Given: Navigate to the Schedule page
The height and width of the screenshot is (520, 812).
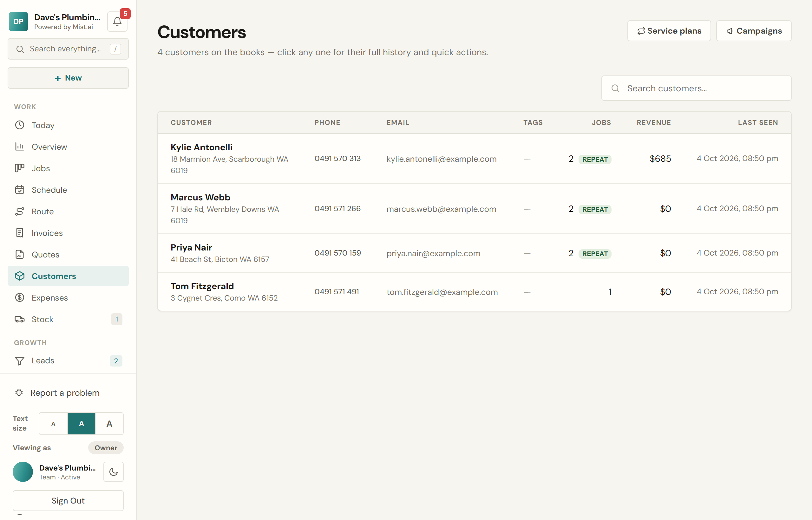Looking at the screenshot, I should pyautogui.click(x=68, y=190).
